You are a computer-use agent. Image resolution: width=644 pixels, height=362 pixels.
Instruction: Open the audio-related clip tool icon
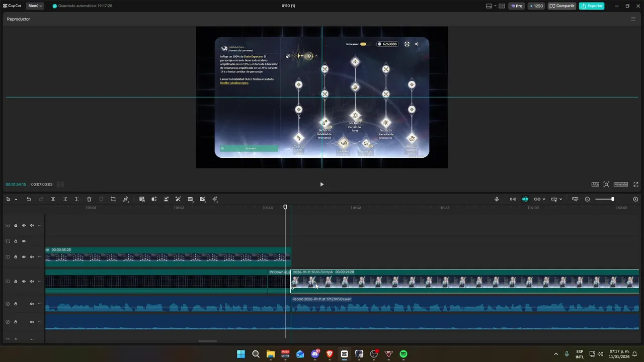pyautogui.click(x=154, y=200)
